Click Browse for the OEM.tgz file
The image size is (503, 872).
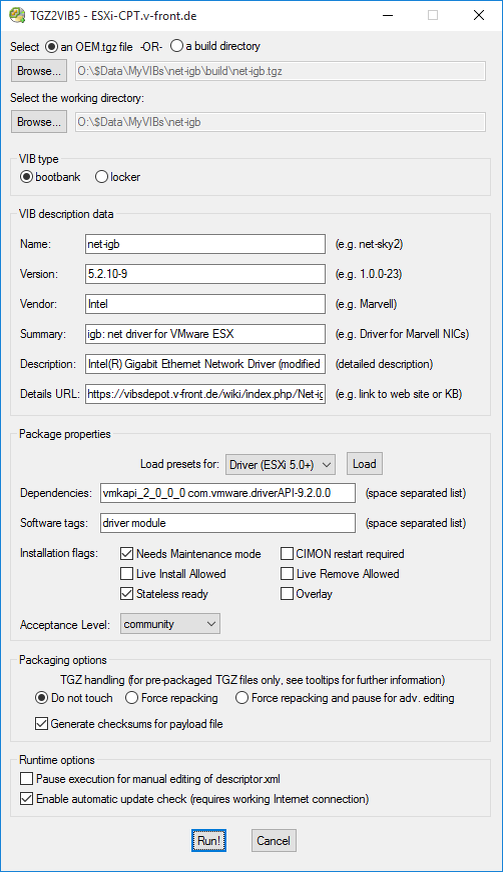point(38,71)
